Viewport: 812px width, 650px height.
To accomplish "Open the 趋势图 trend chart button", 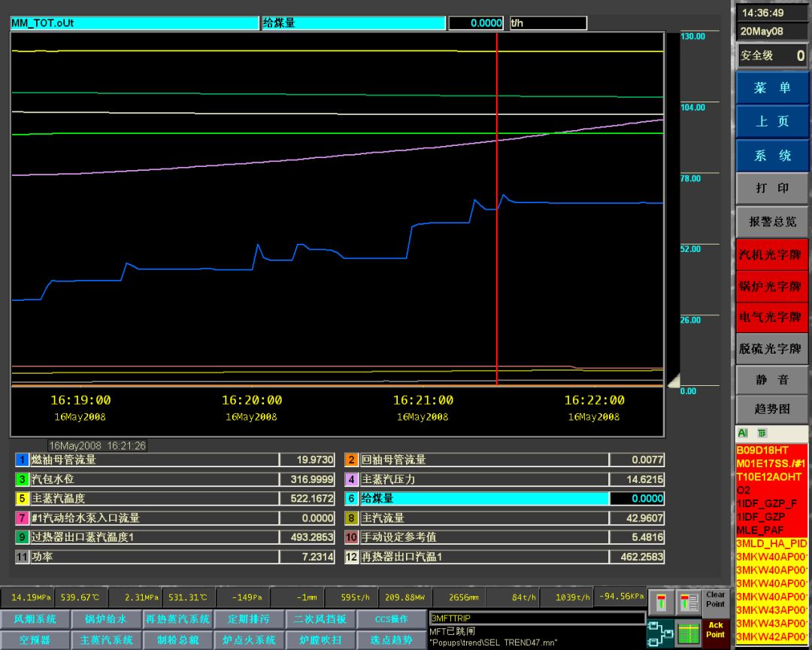I will [x=771, y=409].
